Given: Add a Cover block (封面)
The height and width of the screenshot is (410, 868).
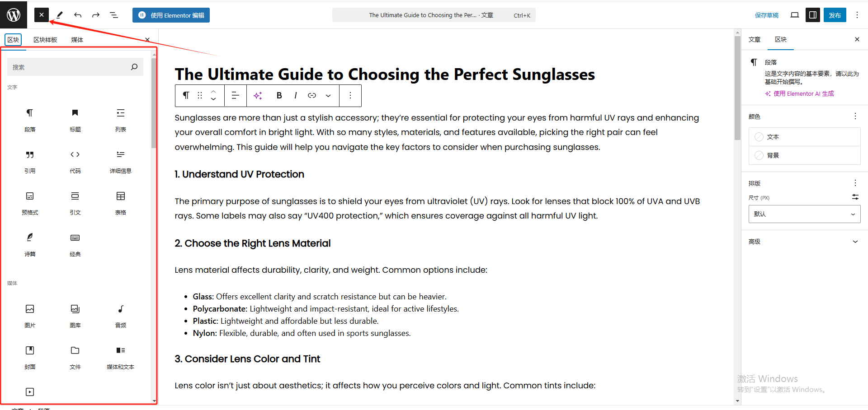Looking at the screenshot, I should click(x=30, y=355).
